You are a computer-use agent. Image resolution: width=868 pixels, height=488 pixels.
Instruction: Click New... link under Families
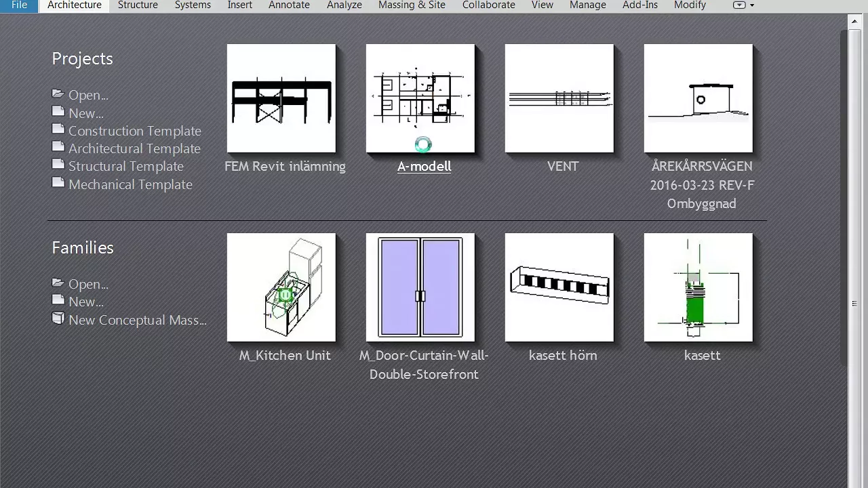[x=86, y=302]
